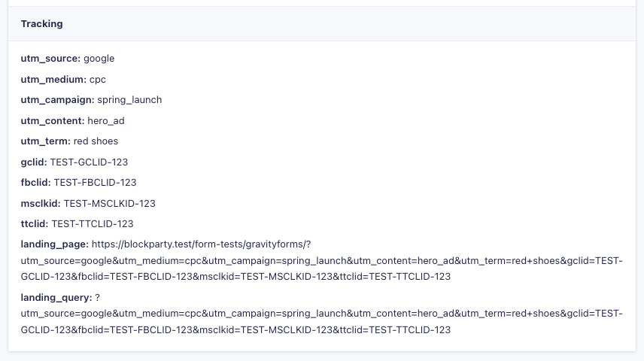Select the utm_content label
This screenshot has height=361, width=644.
53,121
